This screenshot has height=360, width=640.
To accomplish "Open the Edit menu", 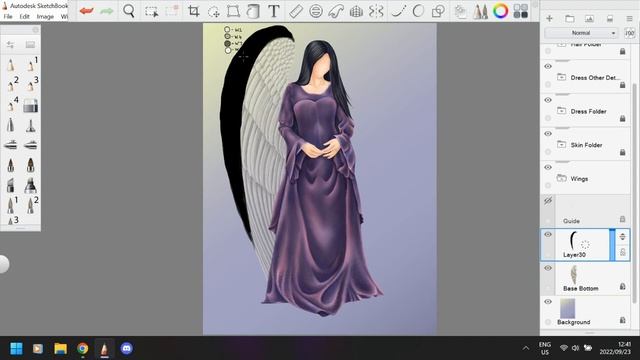I will point(24,17).
